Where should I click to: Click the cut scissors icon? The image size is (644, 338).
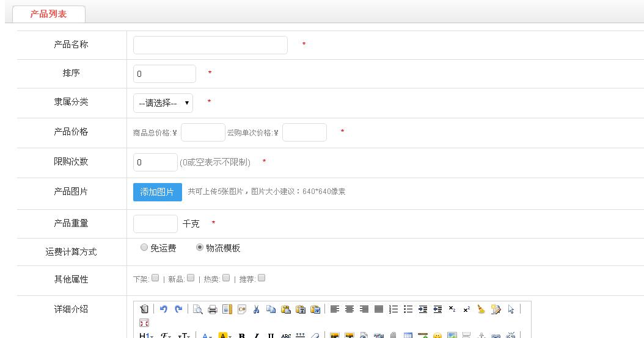click(257, 309)
